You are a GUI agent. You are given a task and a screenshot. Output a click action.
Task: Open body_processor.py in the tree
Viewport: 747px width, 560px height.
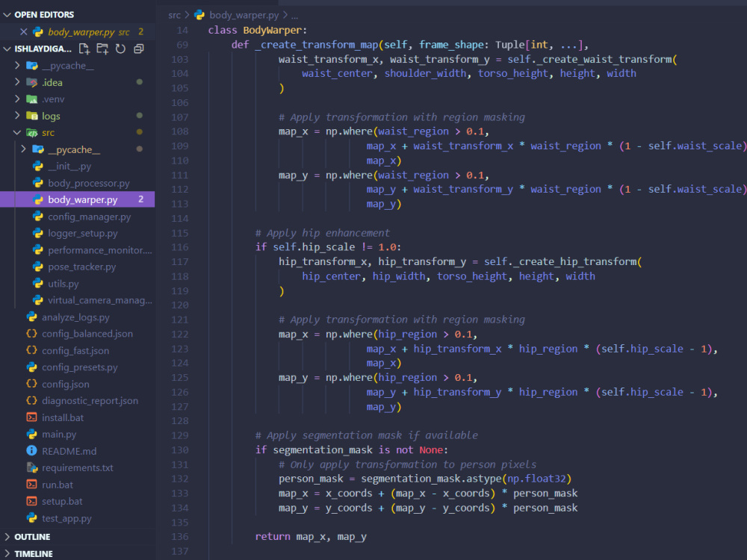89,183
